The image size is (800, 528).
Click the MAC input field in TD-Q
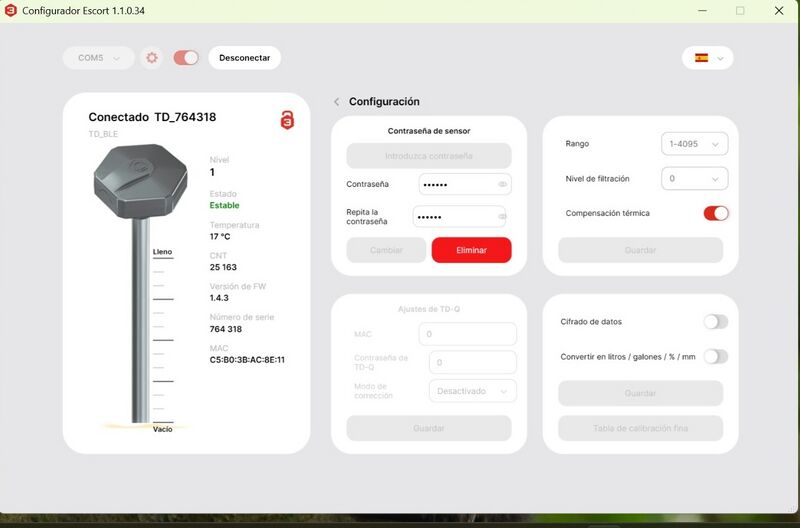pos(467,334)
